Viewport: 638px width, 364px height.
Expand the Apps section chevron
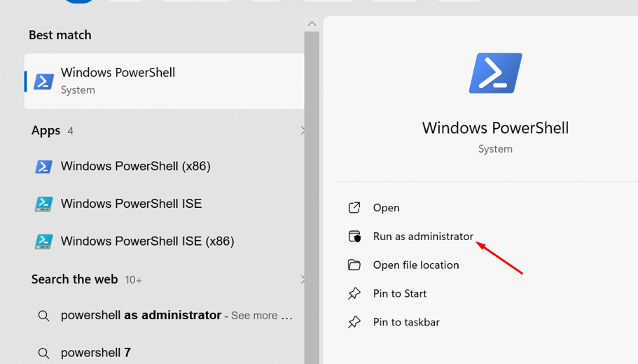[x=303, y=131]
